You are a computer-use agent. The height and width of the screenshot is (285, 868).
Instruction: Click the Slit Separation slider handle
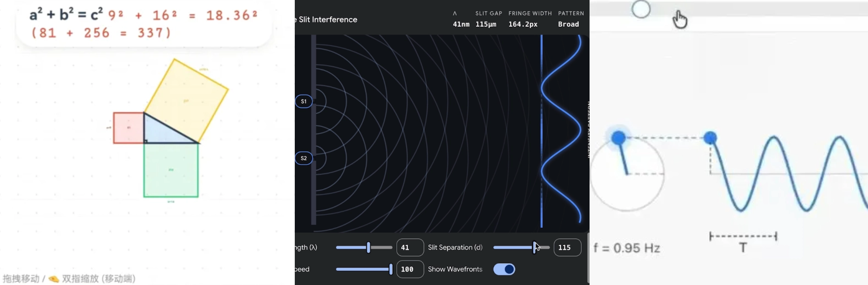535,248
